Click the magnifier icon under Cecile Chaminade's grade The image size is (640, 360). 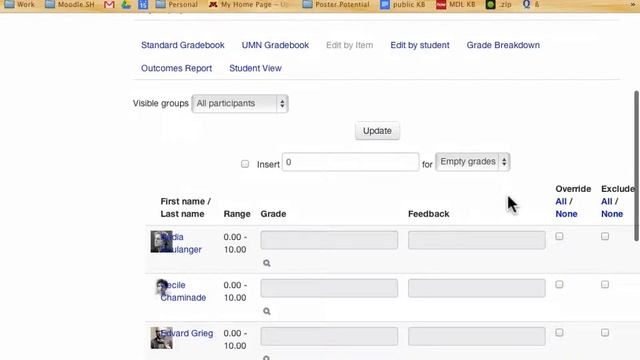pos(267,311)
